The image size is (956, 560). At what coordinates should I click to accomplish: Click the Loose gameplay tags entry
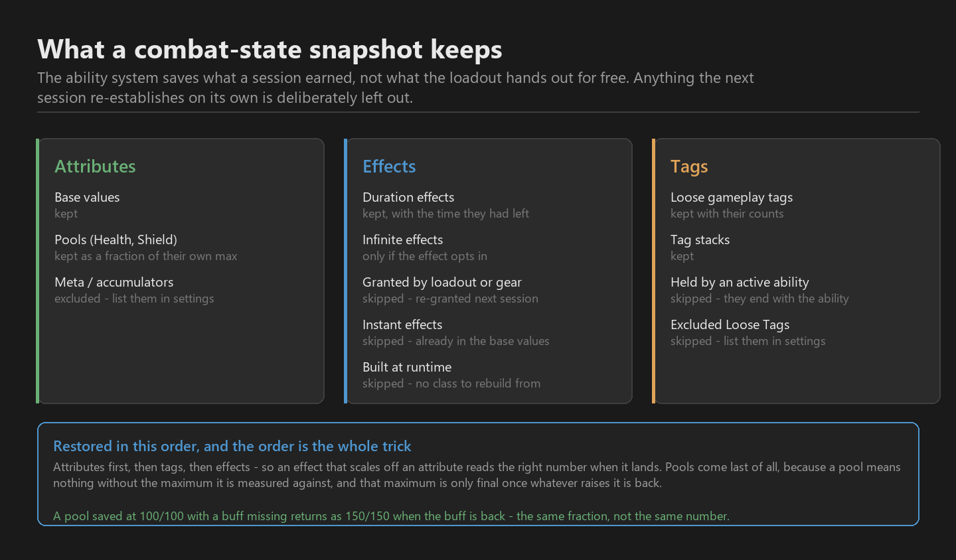pyautogui.click(x=732, y=197)
